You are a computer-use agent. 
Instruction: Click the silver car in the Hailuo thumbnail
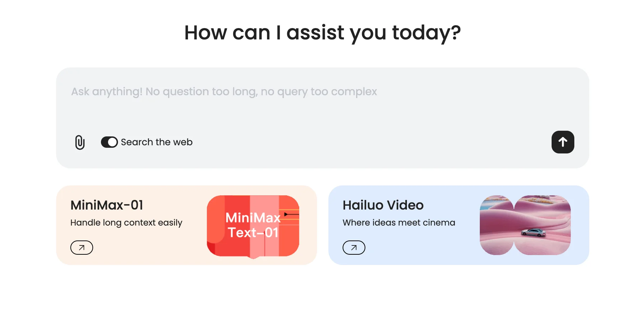[533, 232]
